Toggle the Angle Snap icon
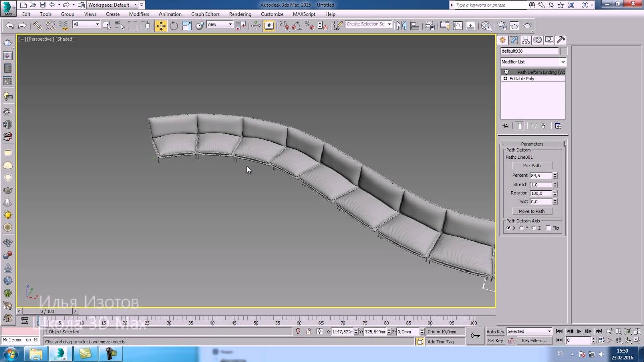The height and width of the screenshot is (362, 644). [297, 26]
